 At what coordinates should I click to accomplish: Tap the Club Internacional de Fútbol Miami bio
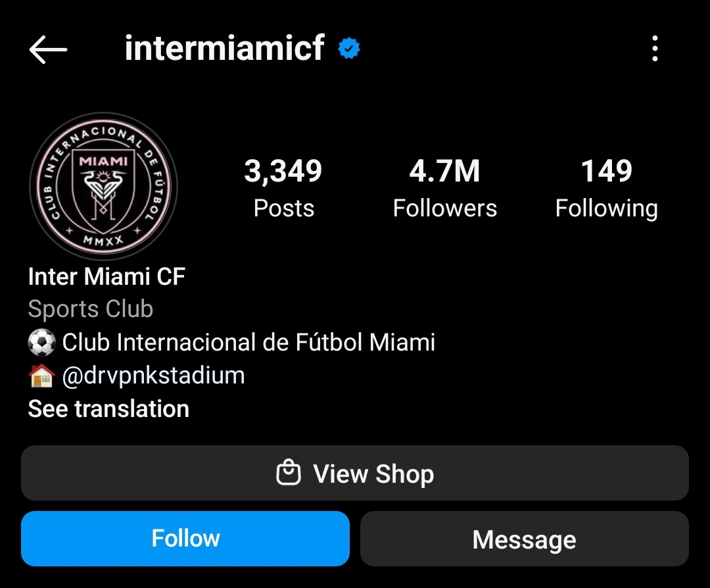[x=248, y=342]
